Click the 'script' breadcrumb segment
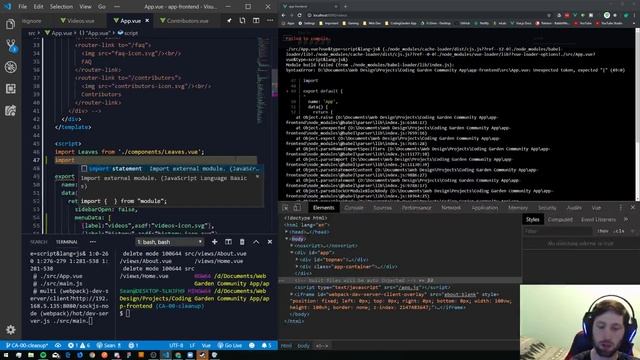The image size is (640, 360). [x=128, y=33]
